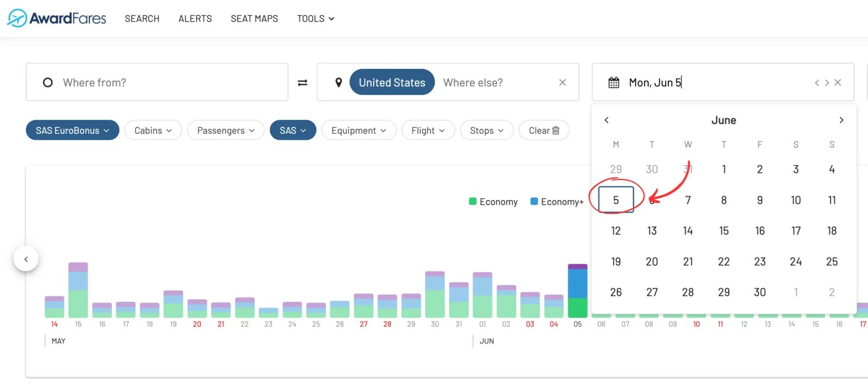The width and height of the screenshot is (868, 388).
Task: Click the destination map pin icon
Action: coord(339,82)
